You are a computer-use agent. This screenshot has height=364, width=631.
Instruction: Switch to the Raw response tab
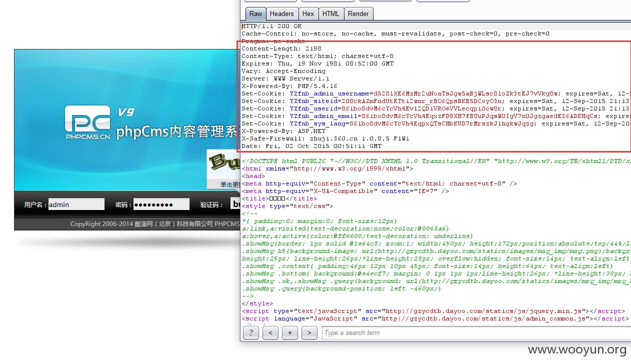click(x=255, y=13)
